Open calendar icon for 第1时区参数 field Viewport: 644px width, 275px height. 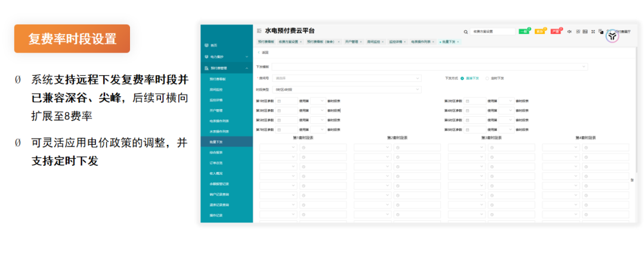click(x=278, y=101)
